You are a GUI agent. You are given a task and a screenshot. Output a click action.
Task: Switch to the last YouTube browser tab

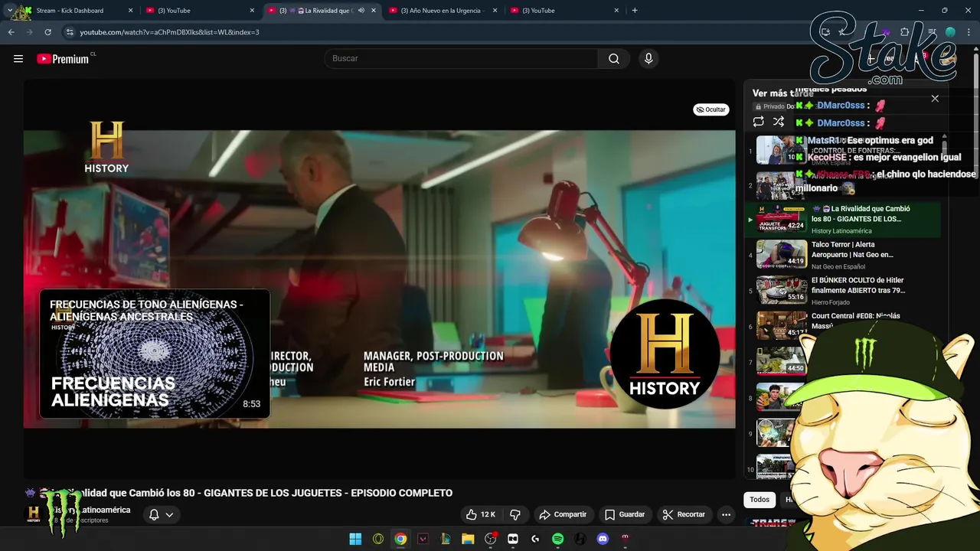566,11
